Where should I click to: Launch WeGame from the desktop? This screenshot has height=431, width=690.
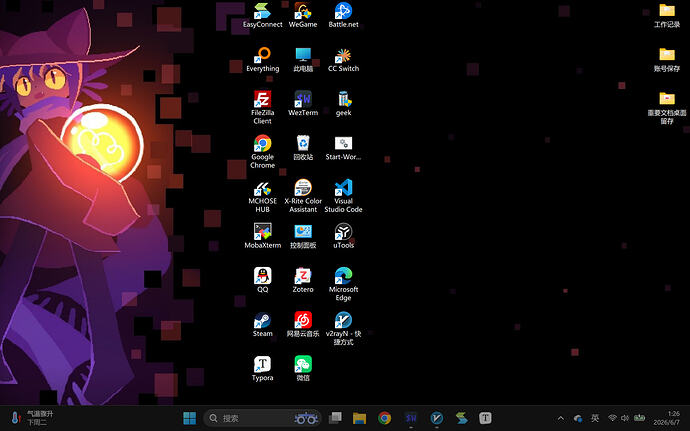point(303,15)
